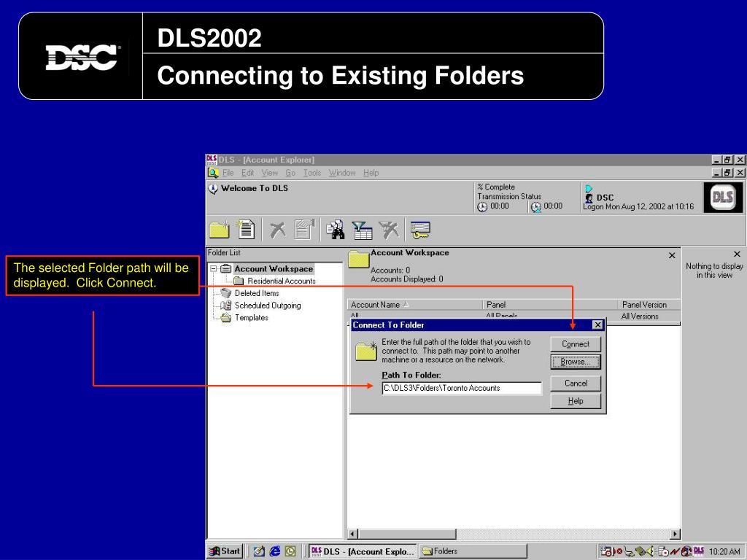Viewport: 747px width, 560px height.
Task: Click the taskbar clock showing 10:20 AM
Action: (724, 551)
